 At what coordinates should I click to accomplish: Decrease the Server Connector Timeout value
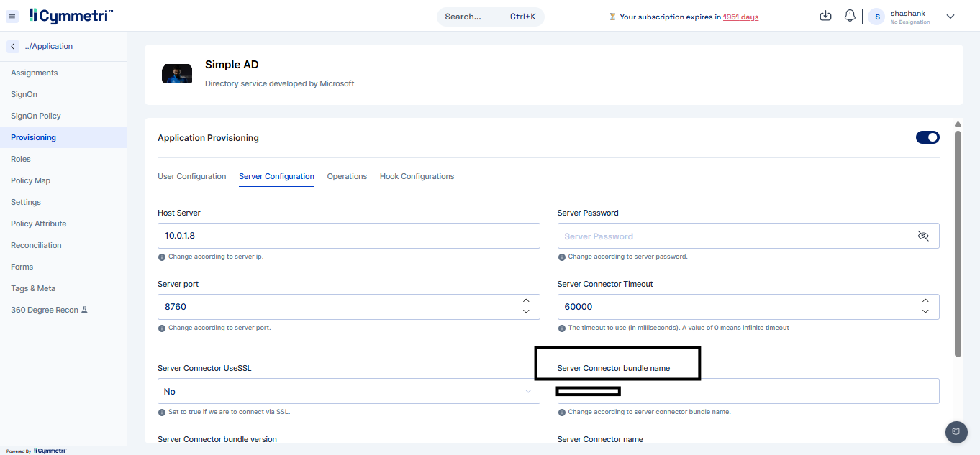925,311
